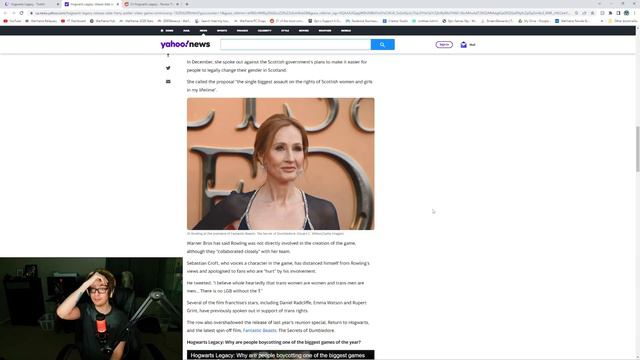
Task: Focus the Yahoo search input field
Action: click(x=296, y=44)
